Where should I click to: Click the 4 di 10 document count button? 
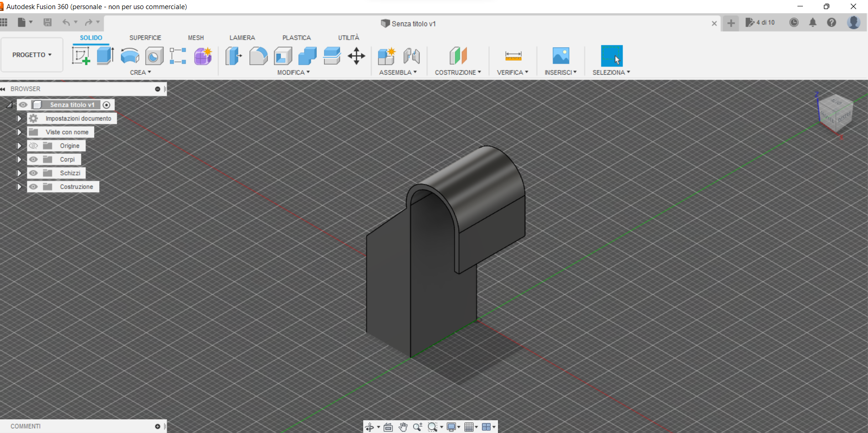point(760,22)
